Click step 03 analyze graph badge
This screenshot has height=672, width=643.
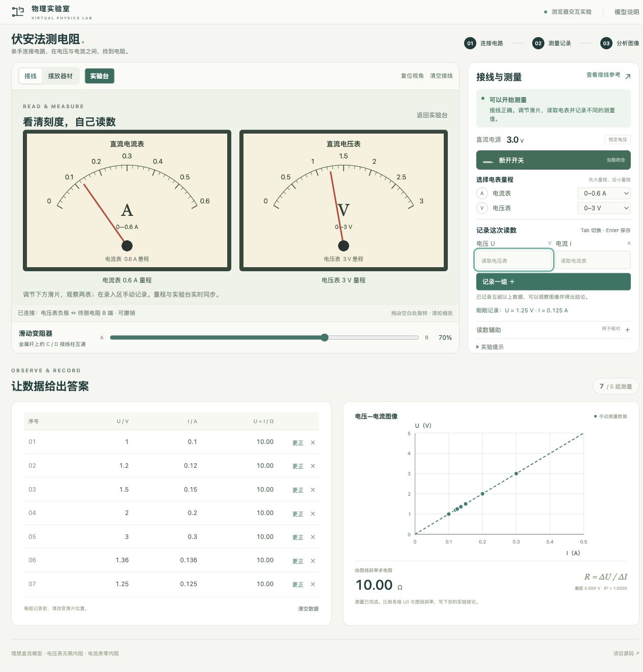[606, 43]
